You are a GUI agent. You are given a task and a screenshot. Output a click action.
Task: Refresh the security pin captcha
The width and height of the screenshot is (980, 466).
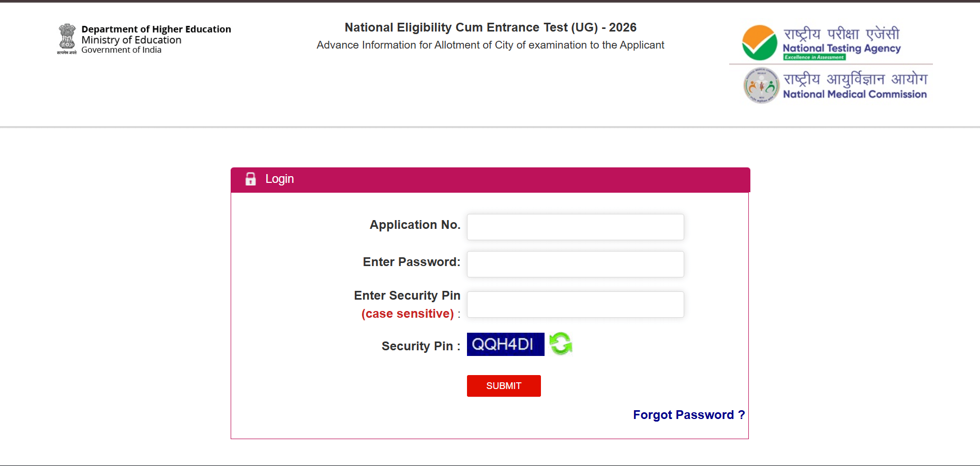click(x=562, y=343)
